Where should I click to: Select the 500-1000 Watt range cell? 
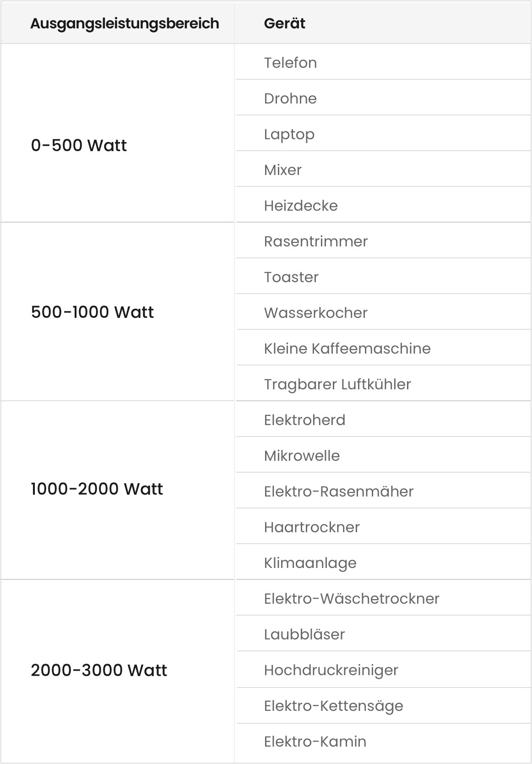(92, 312)
